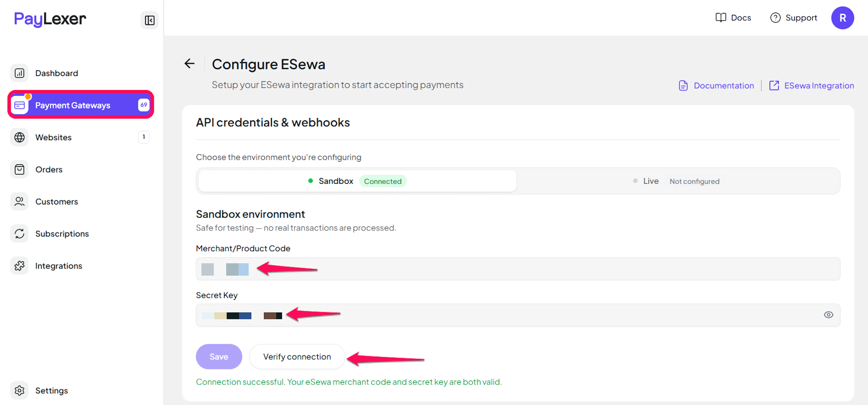Image resolution: width=868 pixels, height=405 pixels.
Task: Click the Connected status badge
Action: click(x=382, y=181)
